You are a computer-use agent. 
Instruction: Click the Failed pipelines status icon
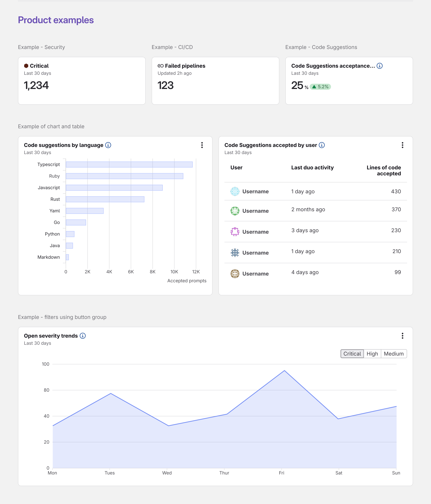point(160,66)
